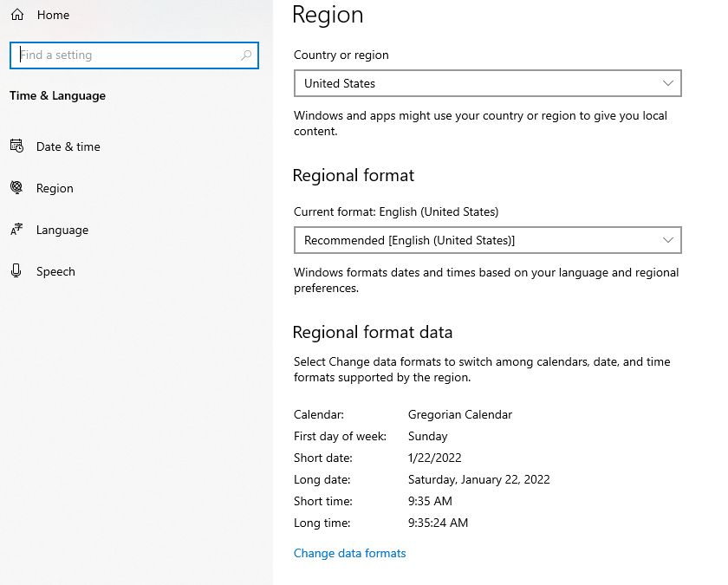Click the Time & Language section heading
728x585 pixels.
(57, 95)
